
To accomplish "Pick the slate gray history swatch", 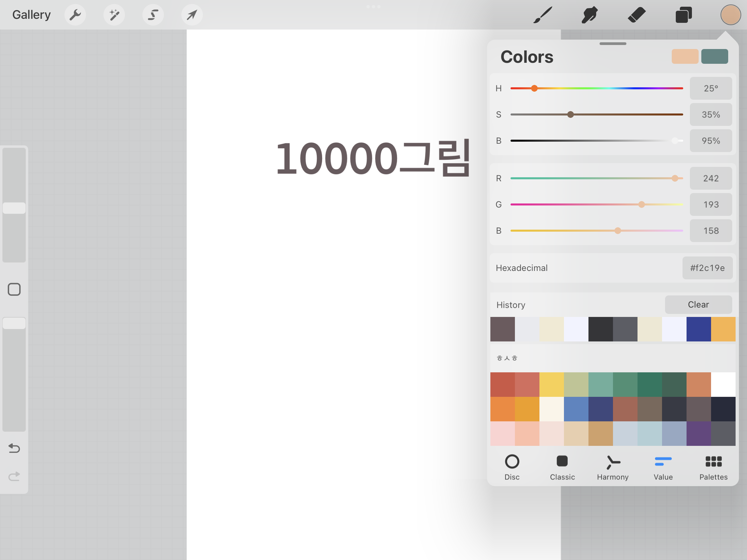I will (625, 329).
